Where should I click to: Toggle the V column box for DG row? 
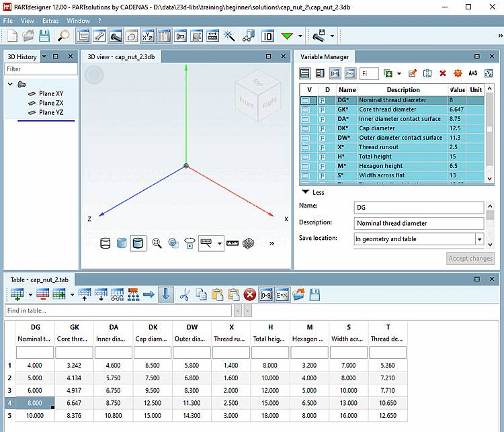click(x=306, y=100)
